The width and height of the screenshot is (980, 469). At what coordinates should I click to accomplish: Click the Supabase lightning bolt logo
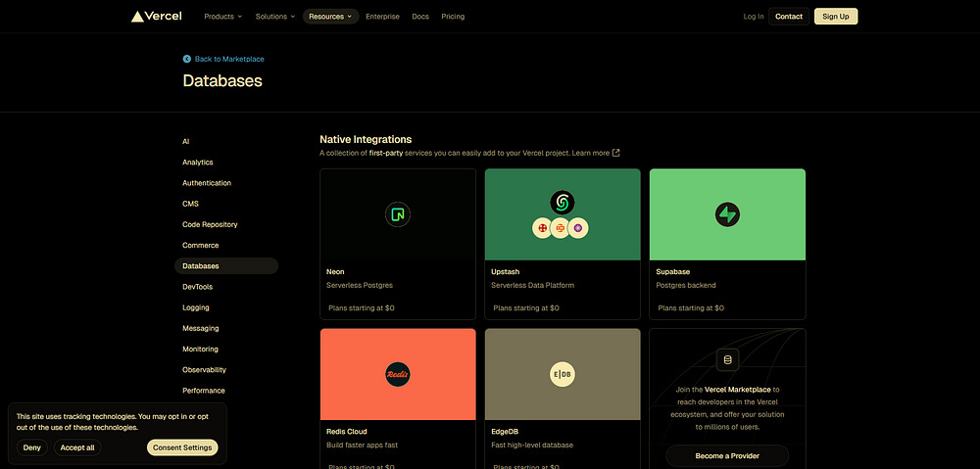[x=727, y=214]
